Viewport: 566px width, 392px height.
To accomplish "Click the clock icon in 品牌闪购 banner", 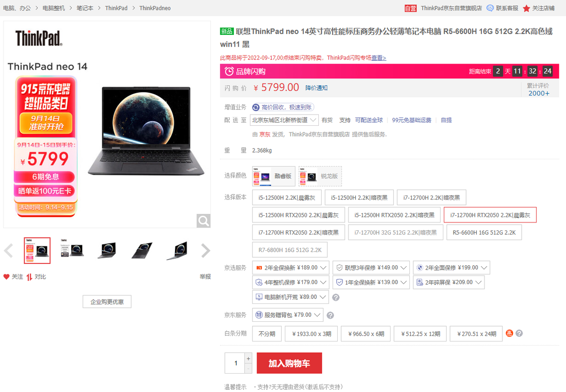I will pos(229,71).
